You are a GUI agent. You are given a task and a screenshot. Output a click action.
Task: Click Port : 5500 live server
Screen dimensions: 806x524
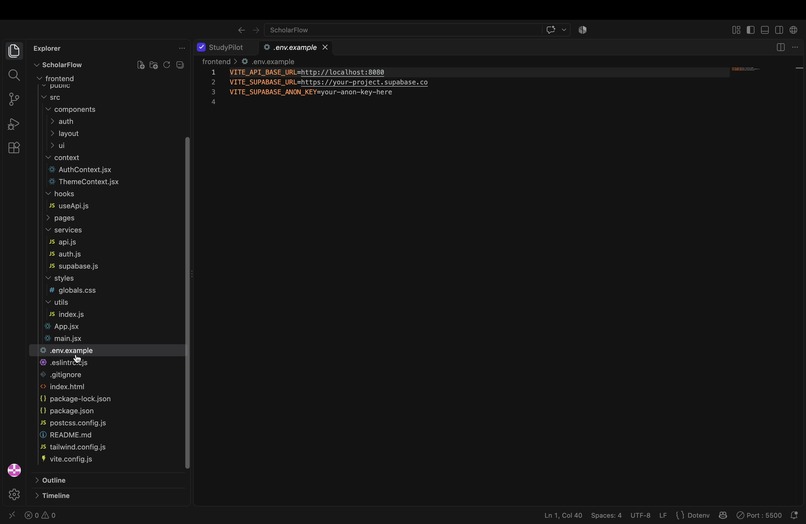[x=759, y=515]
